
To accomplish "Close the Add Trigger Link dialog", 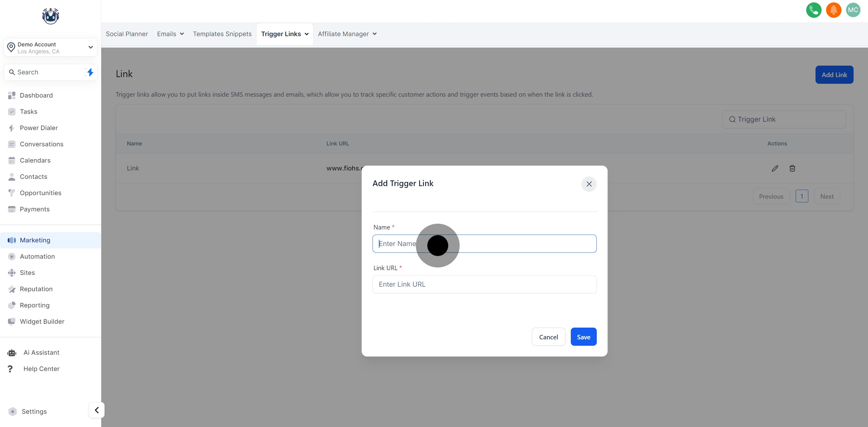I will coord(589,184).
